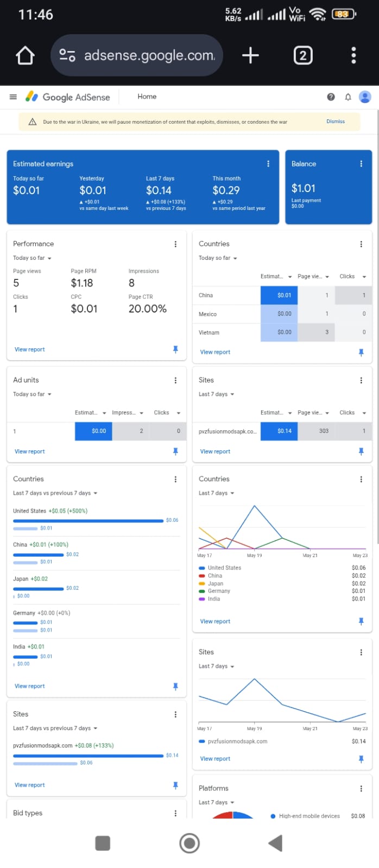Open Ad units Today so far dropdown
This screenshot has width=379, height=868.
click(x=33, y=394)
